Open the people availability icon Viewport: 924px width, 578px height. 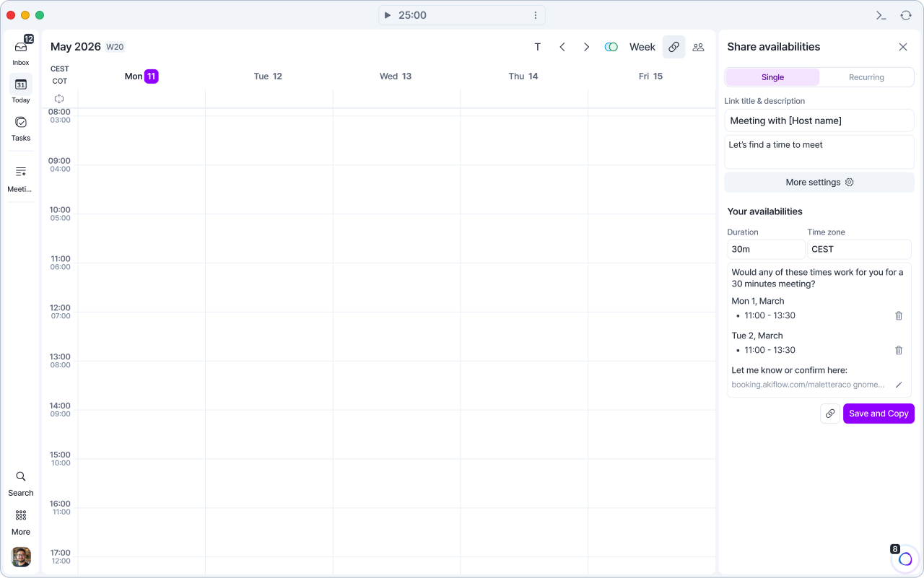pyautogui.click(x=698, y=47)
